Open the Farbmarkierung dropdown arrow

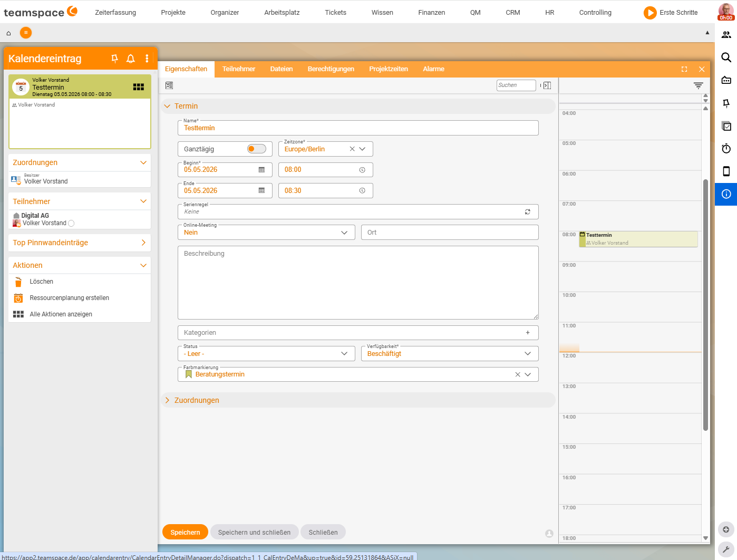point(528,374)
